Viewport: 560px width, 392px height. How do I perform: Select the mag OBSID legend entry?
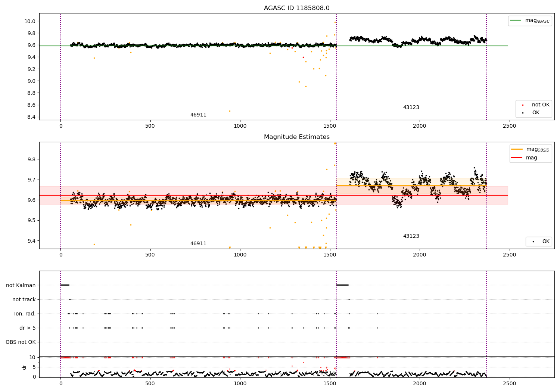(531, 150)
